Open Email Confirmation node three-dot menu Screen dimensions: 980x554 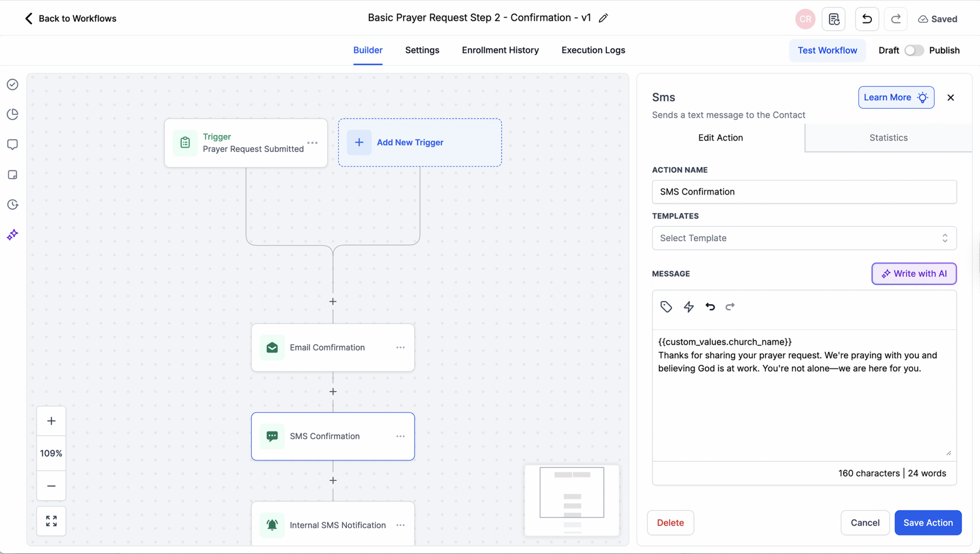point(401,348)
